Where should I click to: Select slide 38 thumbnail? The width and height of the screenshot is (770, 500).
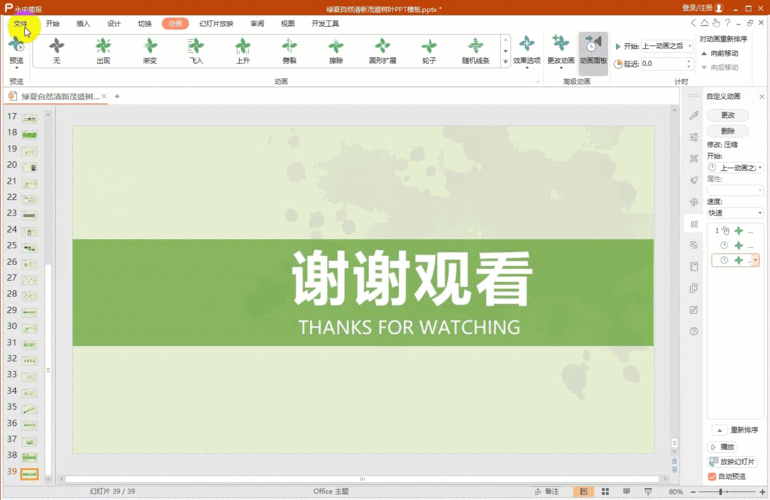pyautogui.click(x=29, y=457)
